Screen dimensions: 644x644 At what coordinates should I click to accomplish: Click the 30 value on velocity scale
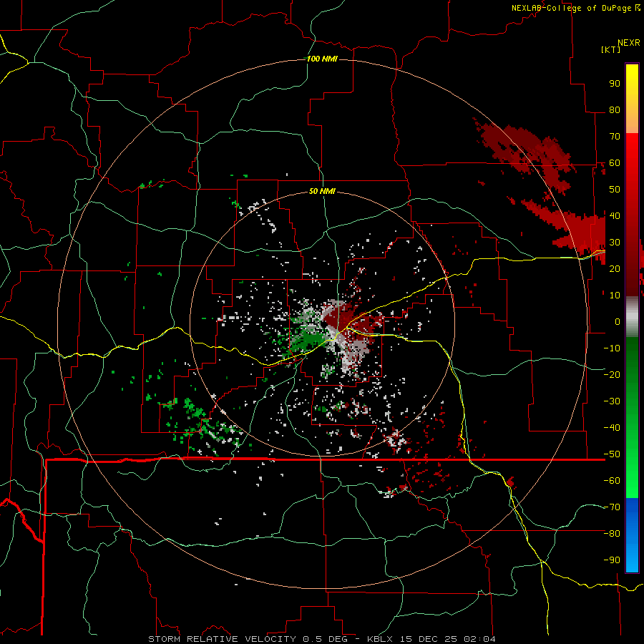[x=615, y=243]
